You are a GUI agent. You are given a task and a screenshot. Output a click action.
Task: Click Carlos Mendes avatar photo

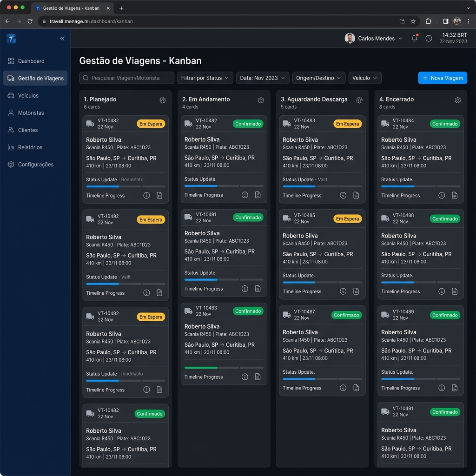click(350, 38)
